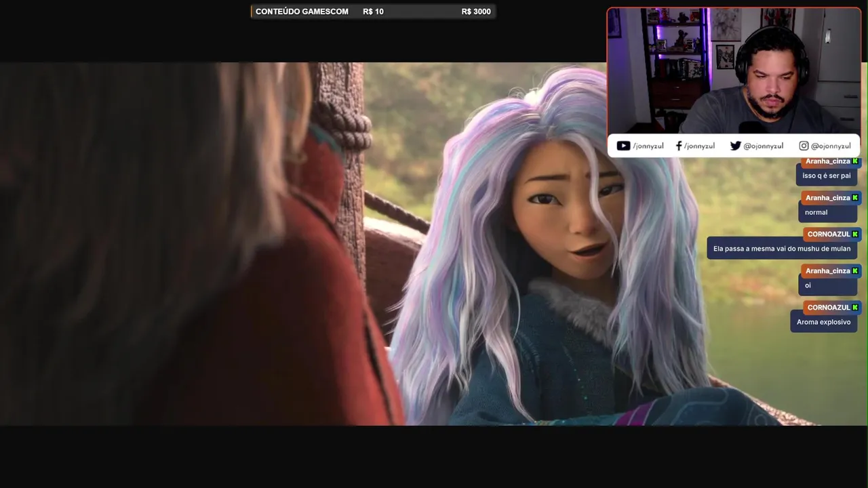
Task: Click the Instagram icon in the social bar
Action: point(804,146)
